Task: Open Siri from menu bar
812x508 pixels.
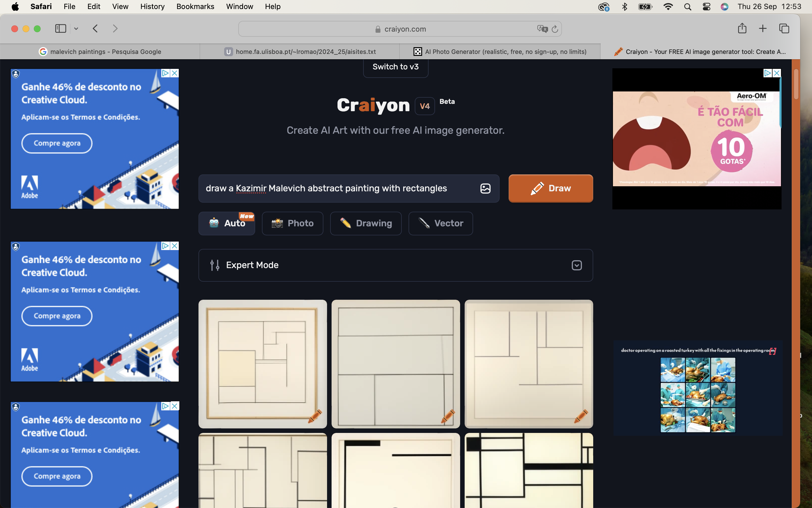Action: (724, 7)
